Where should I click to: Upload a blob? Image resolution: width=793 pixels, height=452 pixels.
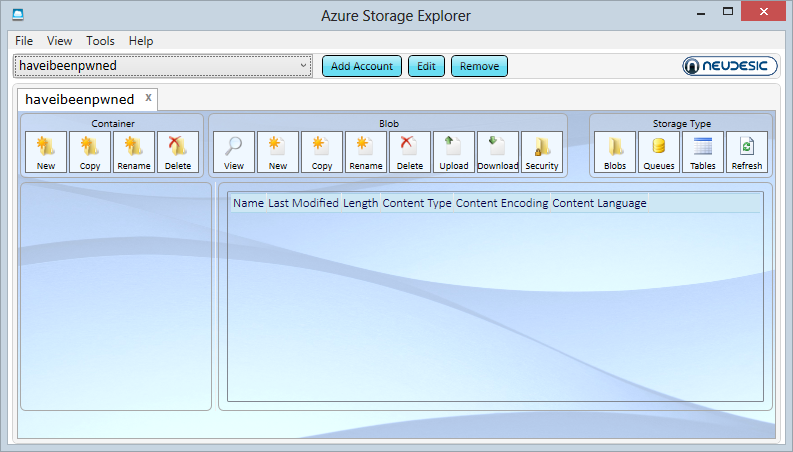pyautogui.click(x=454, y=152)
